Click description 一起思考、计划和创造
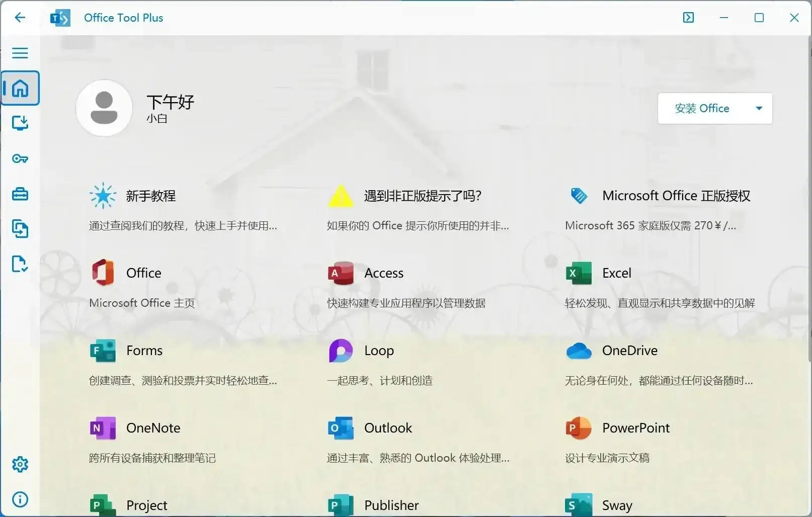The height and width of the screenshot is (517, 812). [x=379, y=380]
